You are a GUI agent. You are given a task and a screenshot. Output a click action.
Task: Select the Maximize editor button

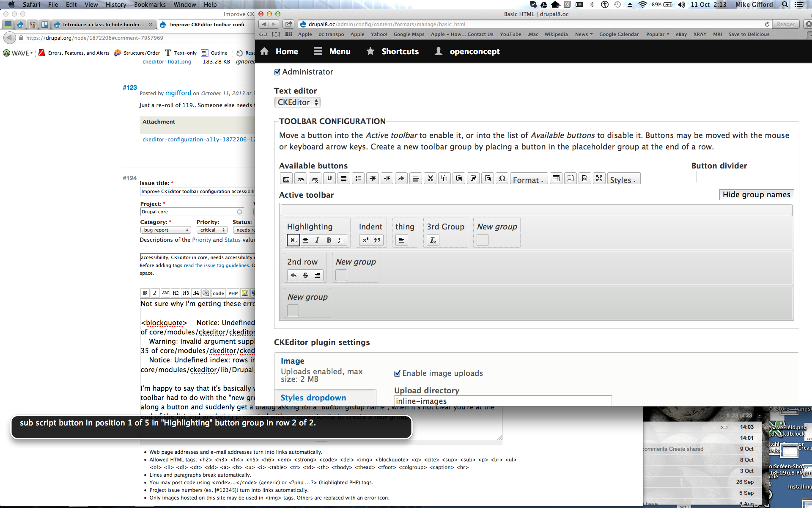(599, 179)
